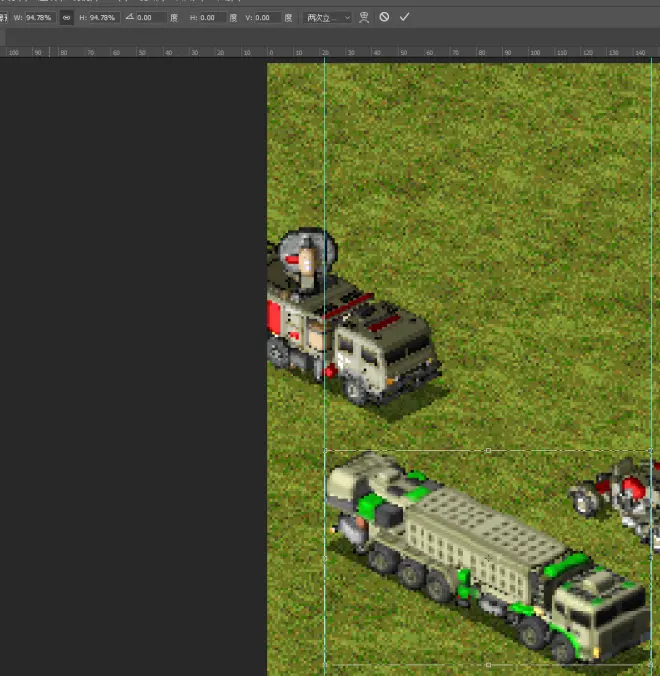The width and height of the screenshot is (660, 676).
Task: Click the bottom-center transform handle
Action: click(x=488, y=665)
